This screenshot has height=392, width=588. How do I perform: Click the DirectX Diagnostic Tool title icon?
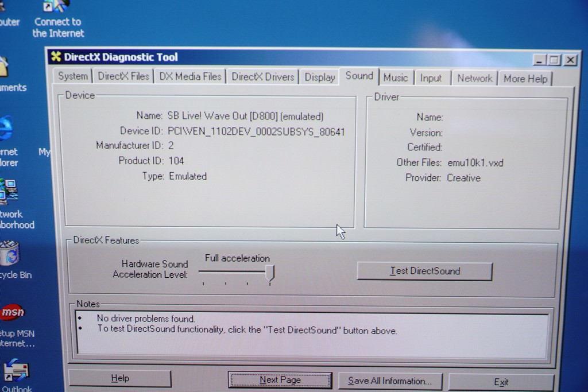pos(56,56)
